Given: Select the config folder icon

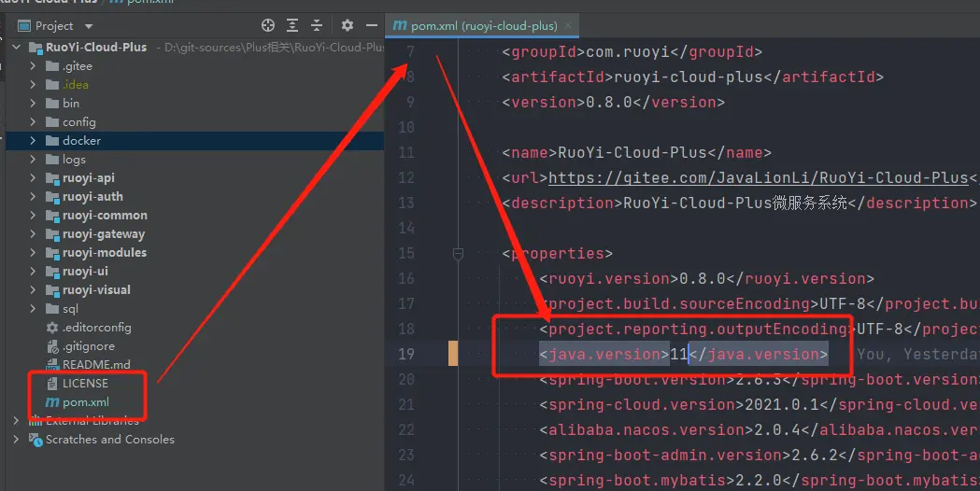Looking at the screenshot, I should coord(52,121).
